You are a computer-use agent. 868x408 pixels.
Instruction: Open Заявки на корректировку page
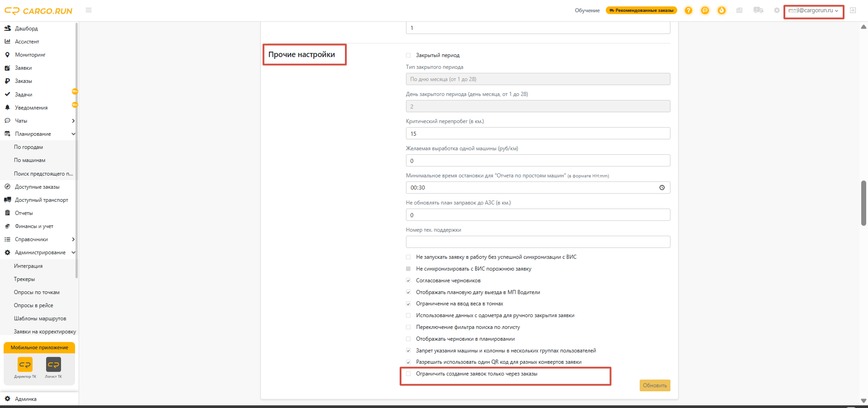[x=45, y=332]
